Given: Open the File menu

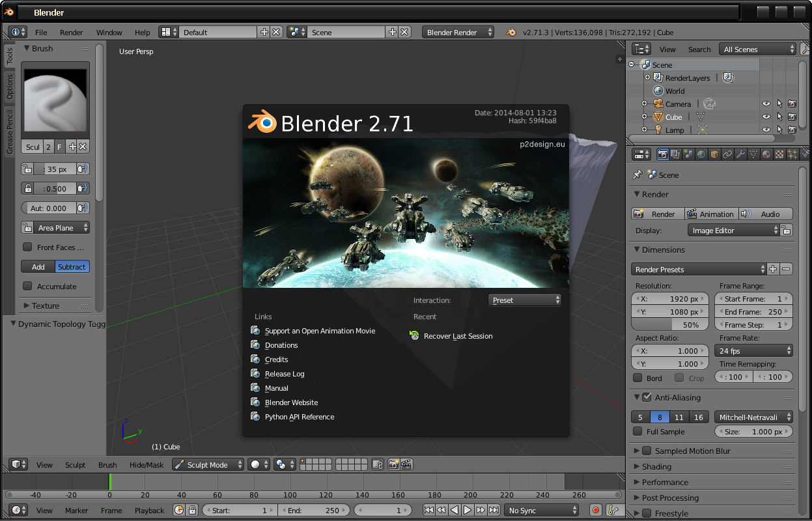Looking at the screenshot, I should coord(41,32).
